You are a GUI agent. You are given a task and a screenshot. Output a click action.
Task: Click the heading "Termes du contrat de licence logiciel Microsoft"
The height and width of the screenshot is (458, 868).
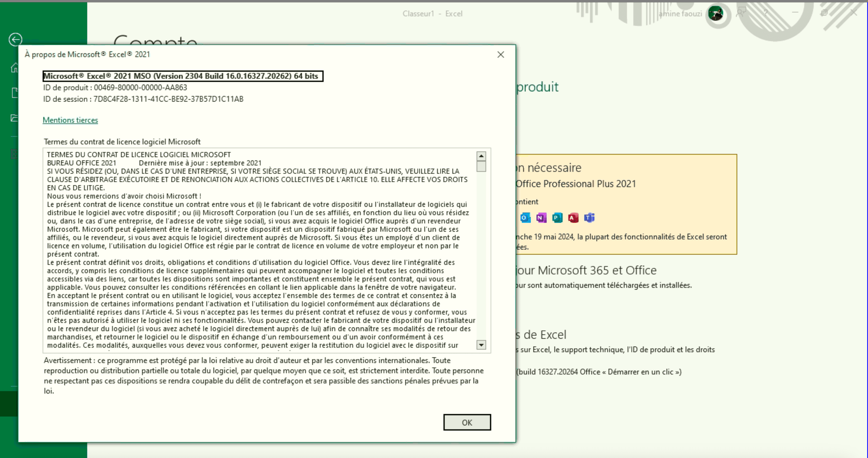pos(122,142)
